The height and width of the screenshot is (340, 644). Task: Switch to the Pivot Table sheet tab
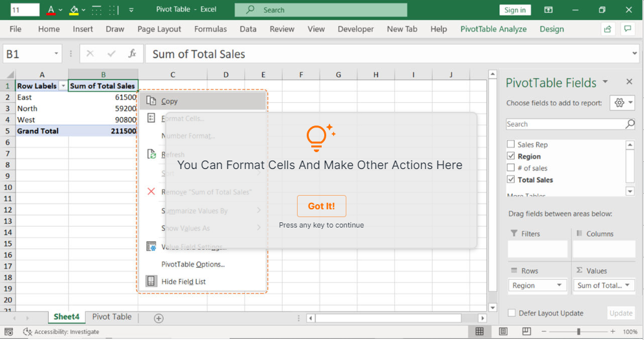(112, 317)
